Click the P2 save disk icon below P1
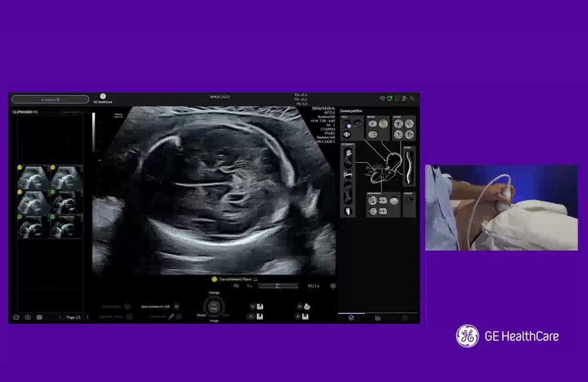The image size is (588, 382). [x=259, y=316]
